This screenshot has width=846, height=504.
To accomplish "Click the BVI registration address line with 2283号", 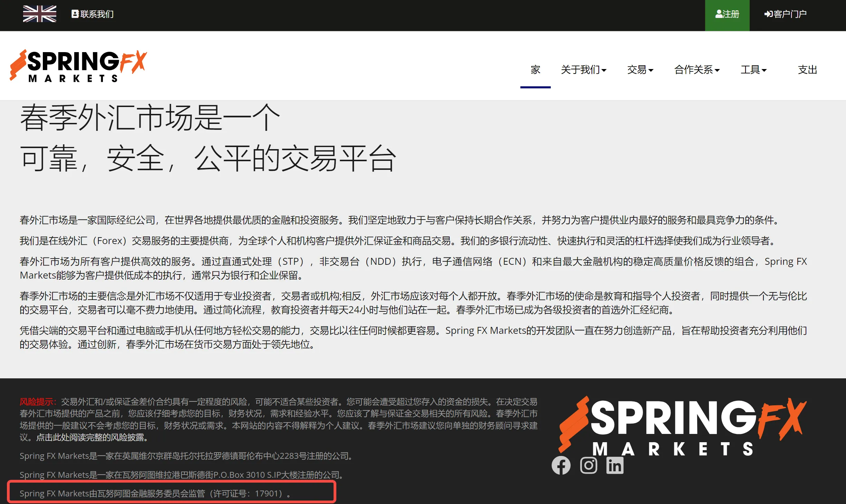I will click(187, 456).
